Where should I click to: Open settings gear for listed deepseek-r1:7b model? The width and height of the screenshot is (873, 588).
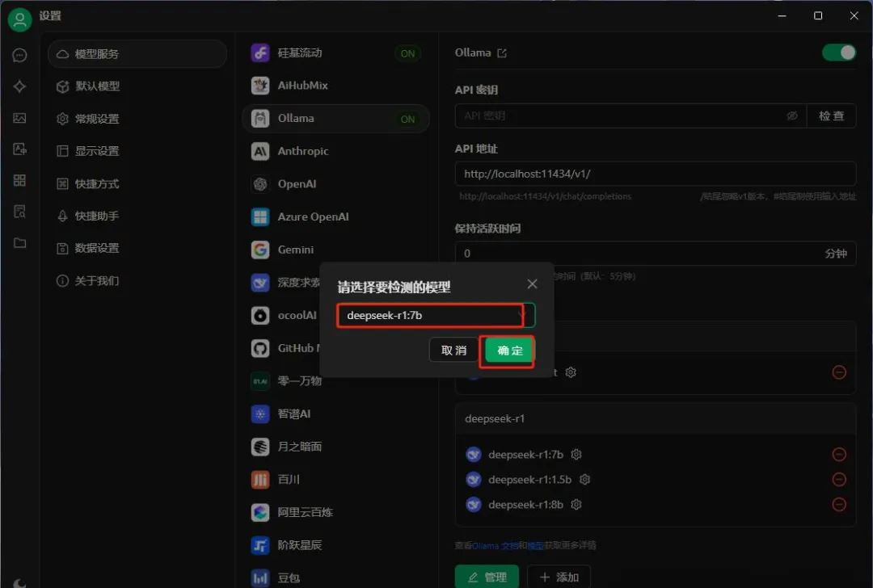pyautogui.click(x=576, y=455)
